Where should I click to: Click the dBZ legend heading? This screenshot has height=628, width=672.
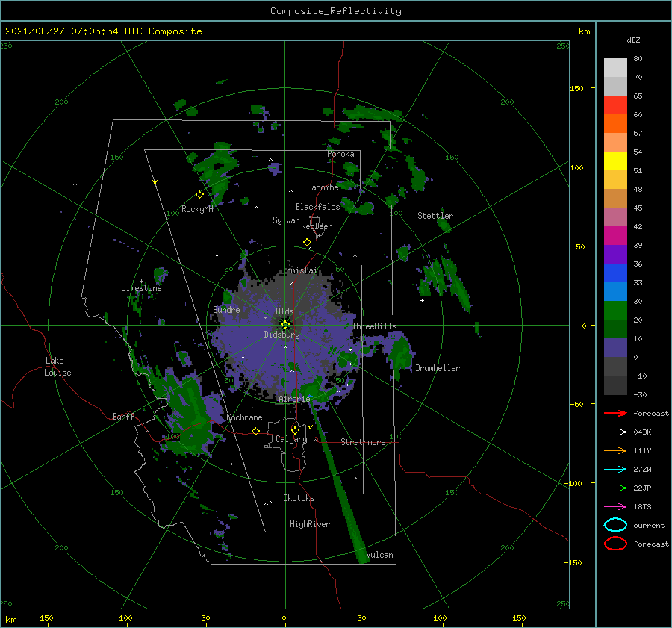(633, 40)
